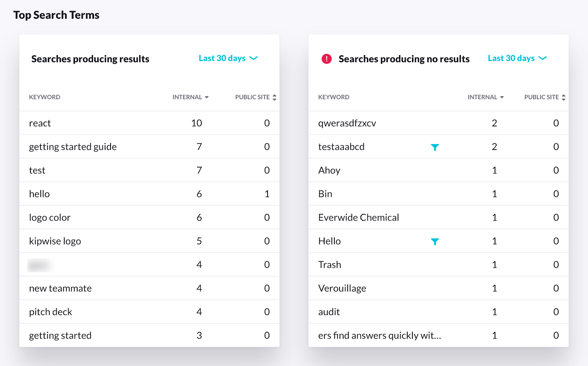Click the PUBLIC SITE sort icon in the left table
The height and width of the screenshot is (366, 588).
coord(274,97)
